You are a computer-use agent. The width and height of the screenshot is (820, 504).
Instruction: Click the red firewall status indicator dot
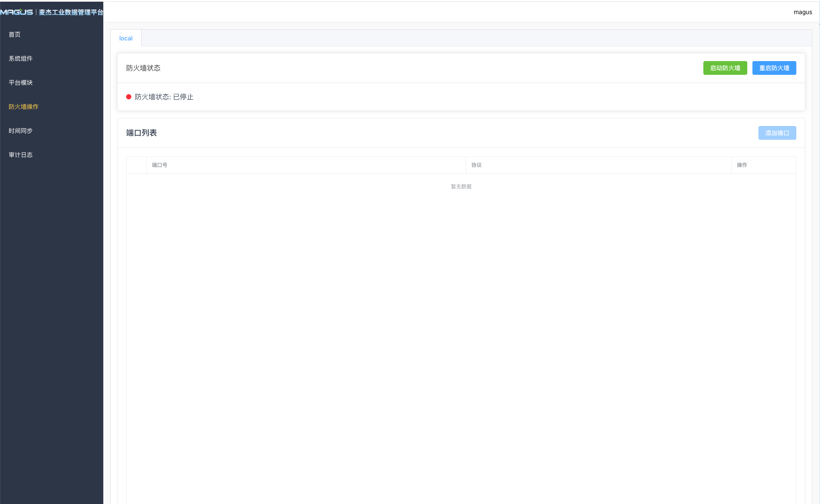tap(129, 97)
